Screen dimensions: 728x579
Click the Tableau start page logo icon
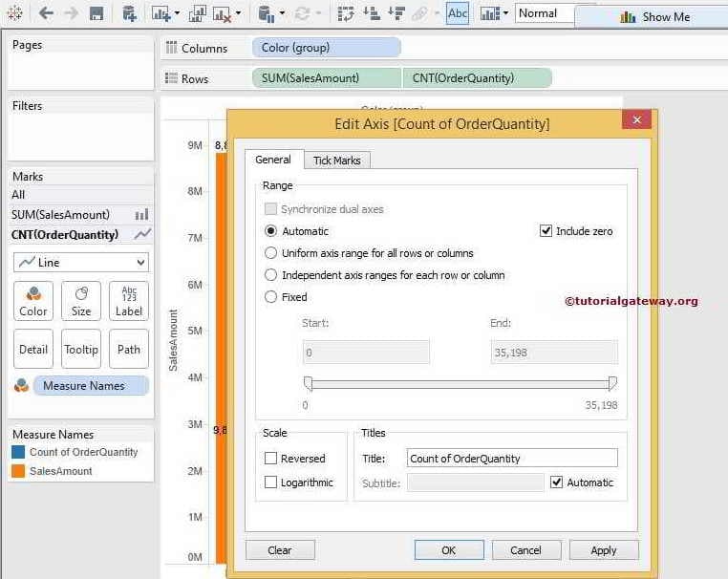coord(15,13)
